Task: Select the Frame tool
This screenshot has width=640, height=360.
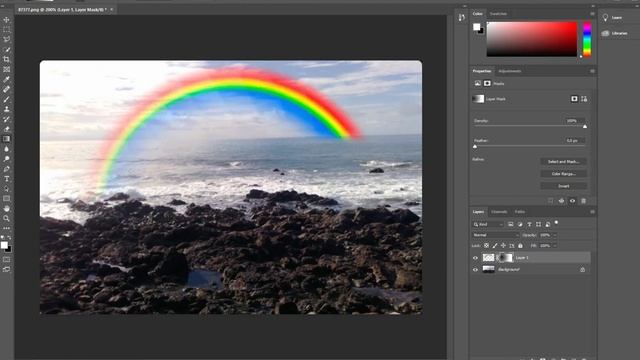Action: pyautogui.click(x=7, y=69)
